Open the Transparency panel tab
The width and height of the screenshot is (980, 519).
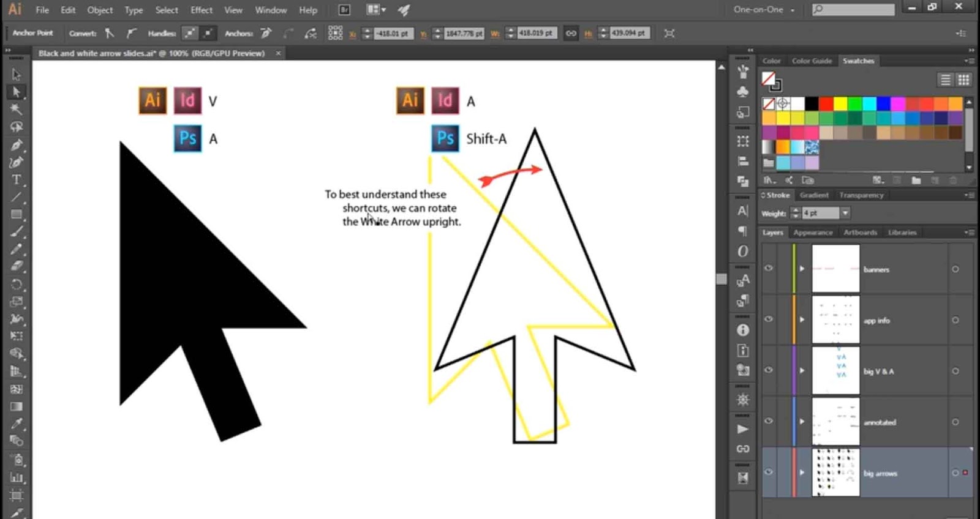tap(861, 195)
